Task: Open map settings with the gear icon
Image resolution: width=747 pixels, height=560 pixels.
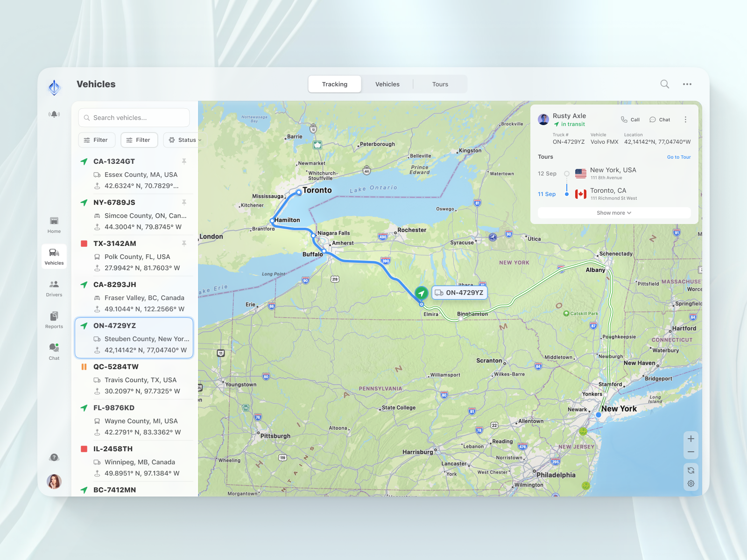Action: click(x=691, y=483)
